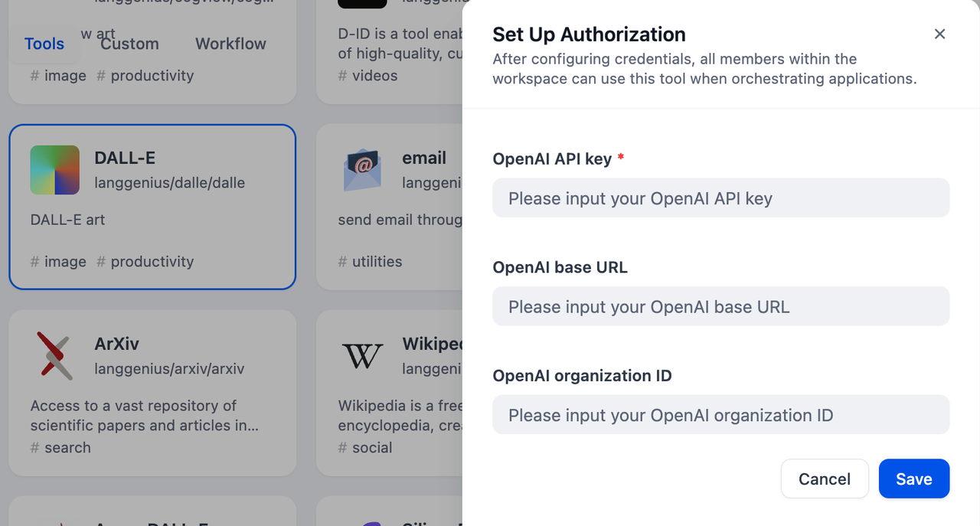Click into the OpenAI base URL field
Screen dimensions: 980x526
point(720,307)
